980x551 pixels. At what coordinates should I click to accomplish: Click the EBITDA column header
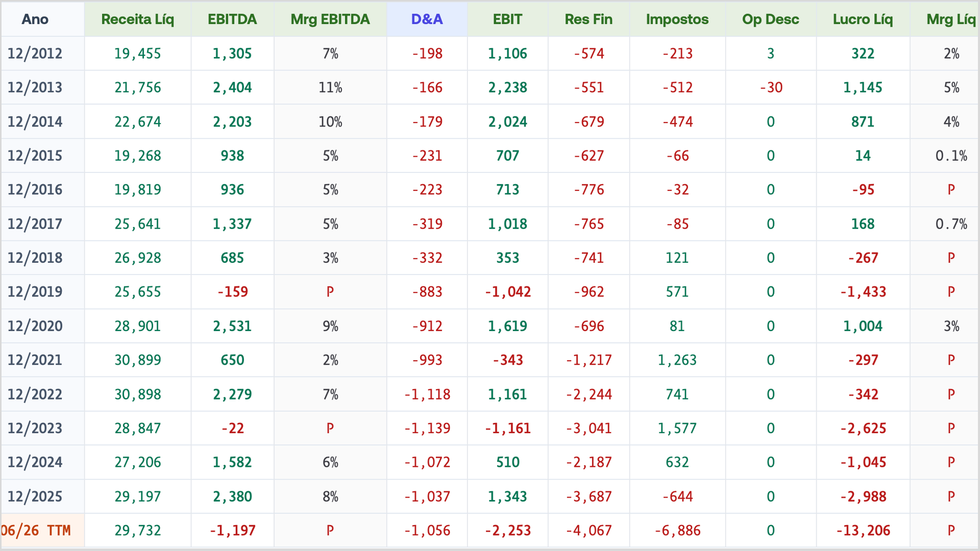pyautogui.click(x=232, y=19)
